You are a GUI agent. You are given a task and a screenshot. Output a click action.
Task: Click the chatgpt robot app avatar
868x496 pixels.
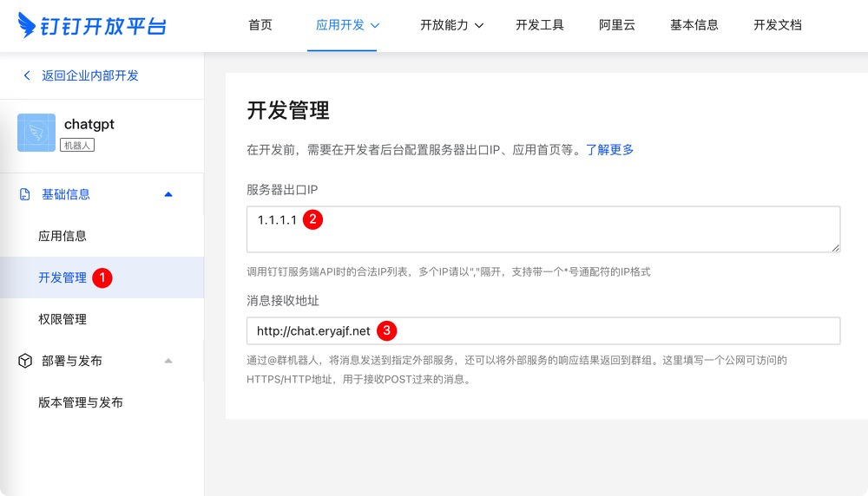pyautogui.click(x=36, y=133)
